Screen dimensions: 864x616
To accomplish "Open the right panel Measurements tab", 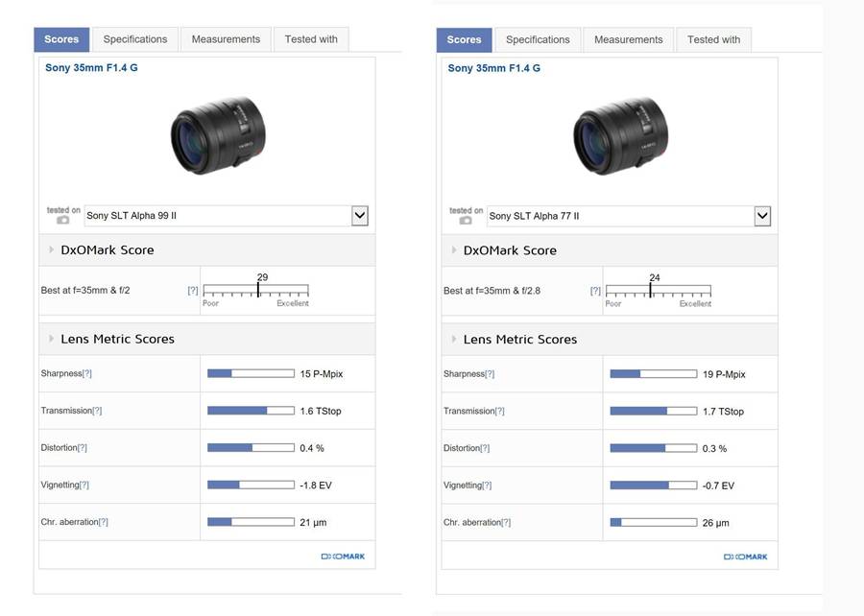I will (629, 39).
